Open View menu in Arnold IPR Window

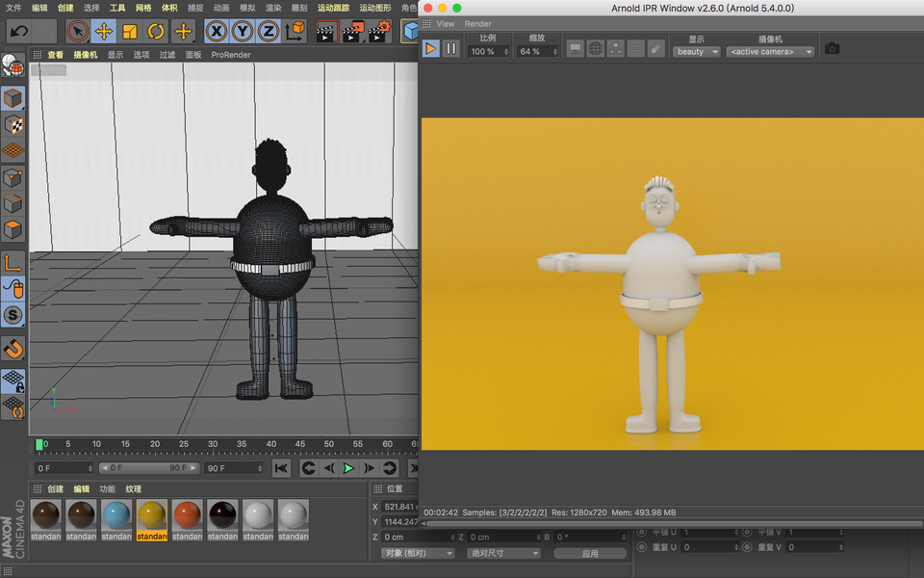click(x=446, y=24)
